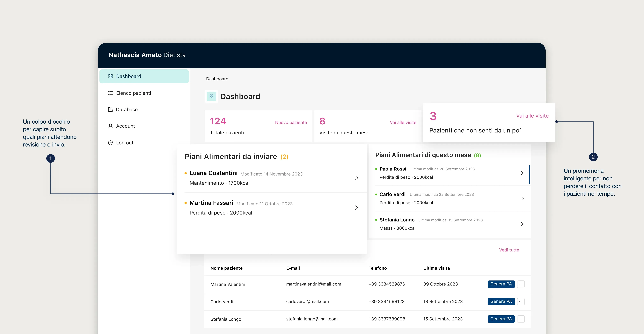Open the more options menu for Carlo Verdi
The width and height of the screenshot is (644, 334).
point(521,302)
